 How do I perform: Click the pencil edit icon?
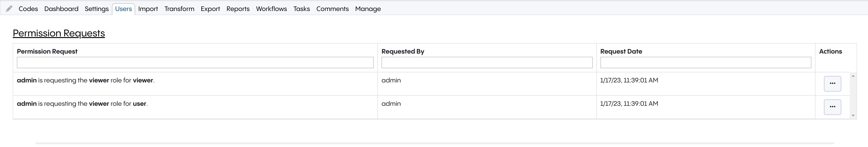point(9,9)
